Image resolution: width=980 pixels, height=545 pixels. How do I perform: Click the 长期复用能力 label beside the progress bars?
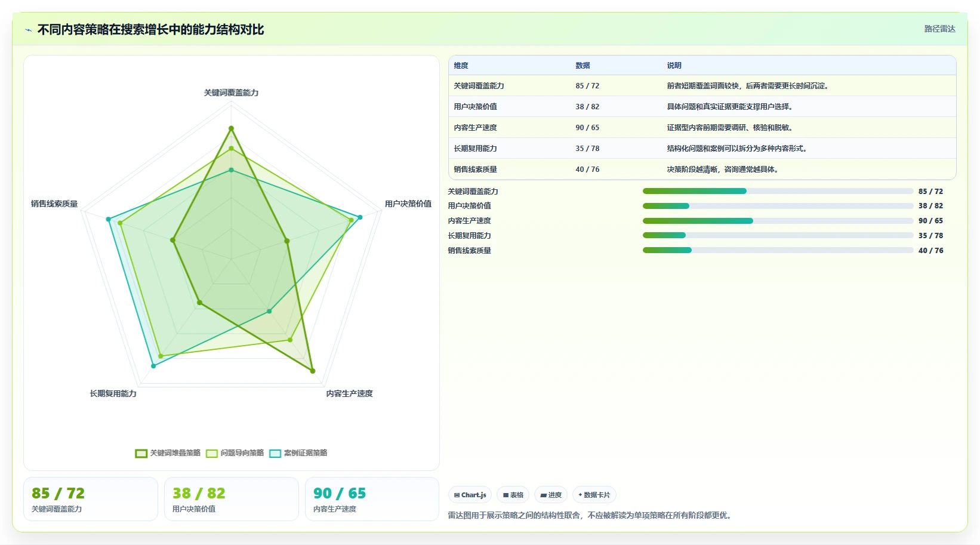click(469, 236)
